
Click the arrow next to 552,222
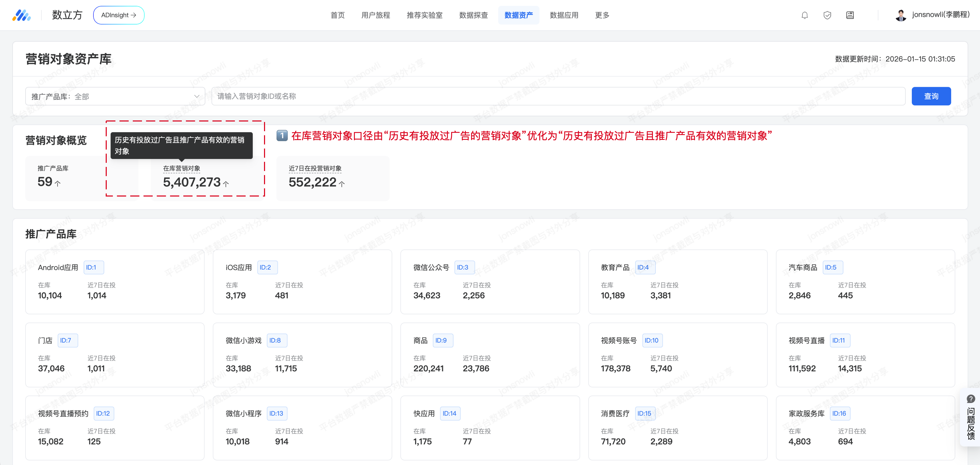point(342,184)
